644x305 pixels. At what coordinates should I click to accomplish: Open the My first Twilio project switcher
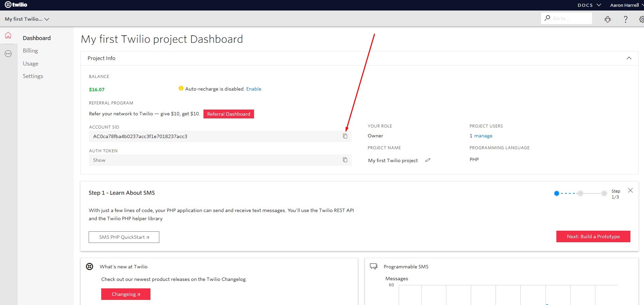pyautogui.click(x=27, y=19)
